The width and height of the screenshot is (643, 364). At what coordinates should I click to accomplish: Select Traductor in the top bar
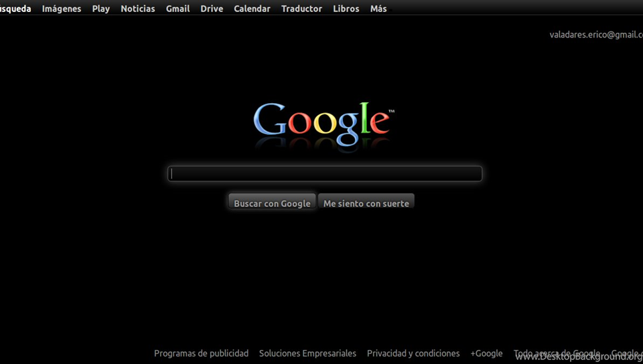coord(302,9)
